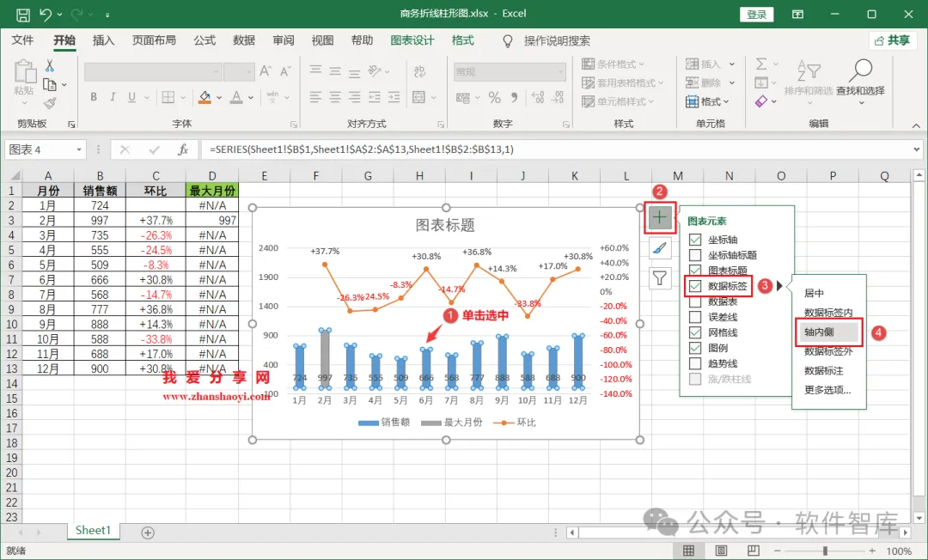928x560 pixels.
Task: Click the Fill Color bucket swatch
Action: [205, 97]
